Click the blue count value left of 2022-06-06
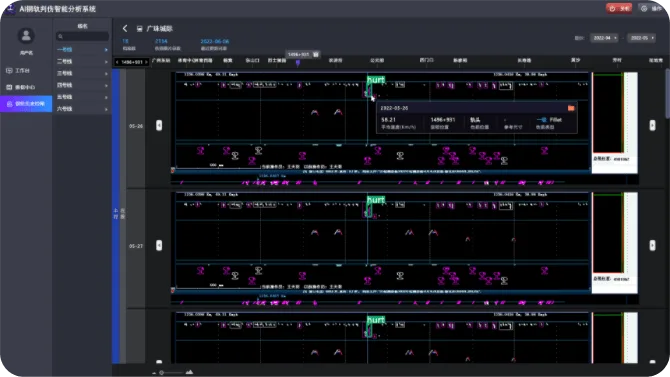670x377 pixels. [x=161, y=41]
